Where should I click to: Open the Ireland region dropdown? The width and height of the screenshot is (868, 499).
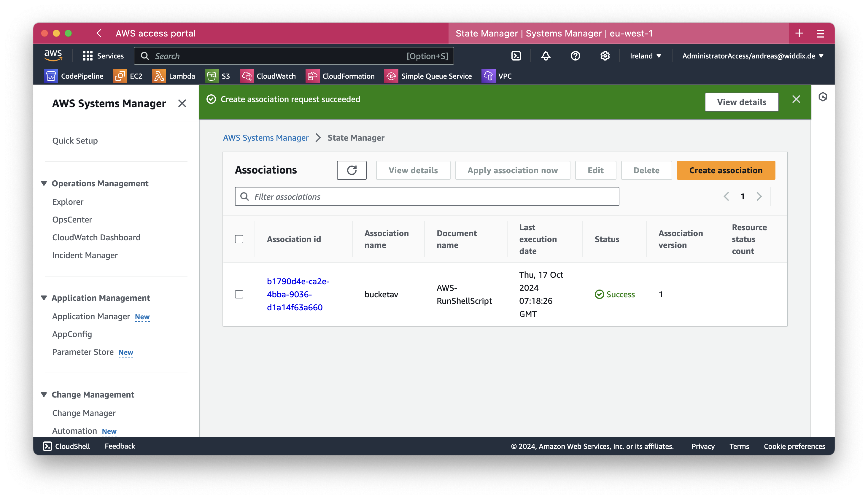point(646,56)
